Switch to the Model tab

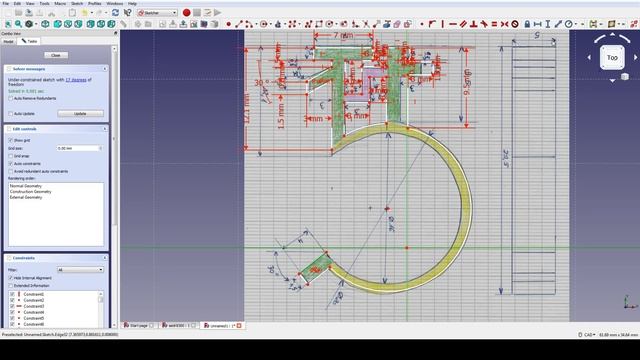click(x=9, y=41)
